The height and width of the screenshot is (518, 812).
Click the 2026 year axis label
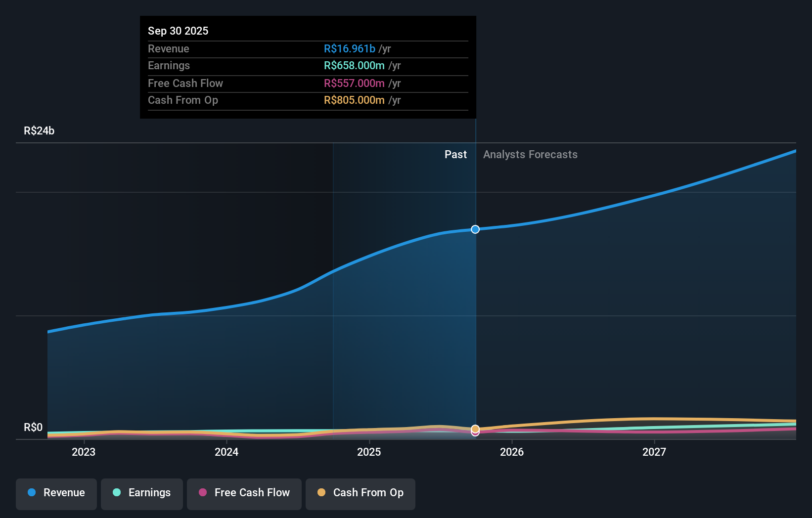[x=512, y=452]
